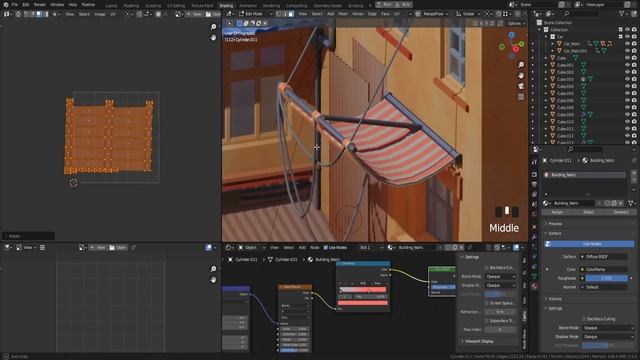The image size is (640, 360).
Task: Open the Render properties tab icon
Action: [534, 175]
